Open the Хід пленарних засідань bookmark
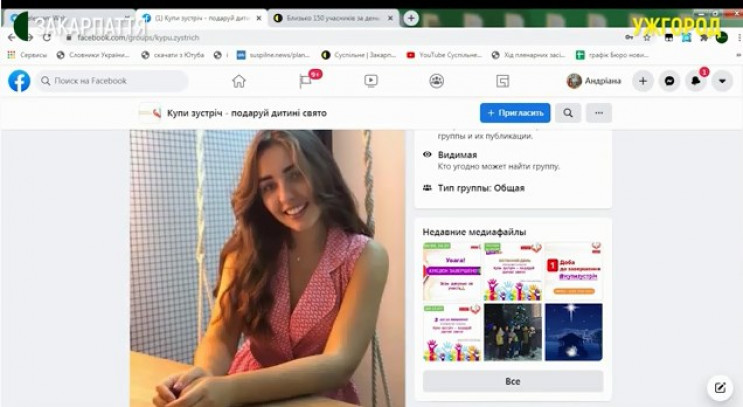The image size is (743, 407). (529, 55)
